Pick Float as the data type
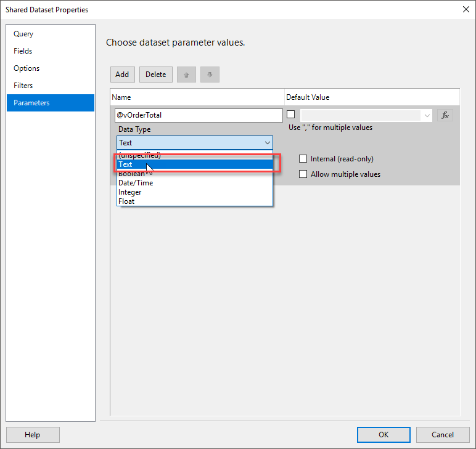 point(126,201)
